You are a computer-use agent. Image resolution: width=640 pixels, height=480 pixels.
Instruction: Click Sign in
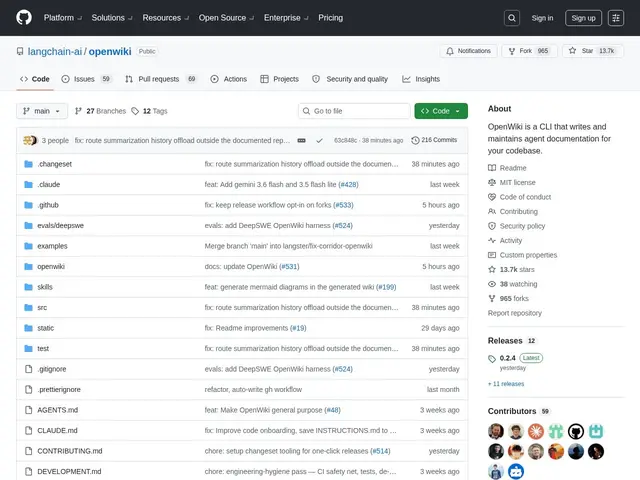(x=542, y=18)
